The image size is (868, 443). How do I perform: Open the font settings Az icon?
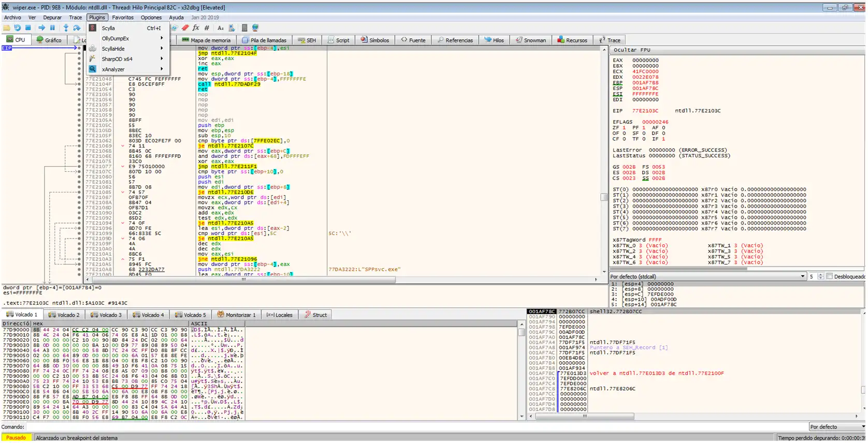pos(221,28)
